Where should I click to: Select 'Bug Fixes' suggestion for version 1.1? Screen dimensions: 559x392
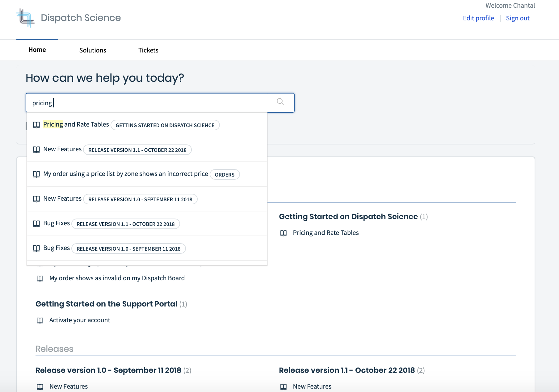click(147, 223)
